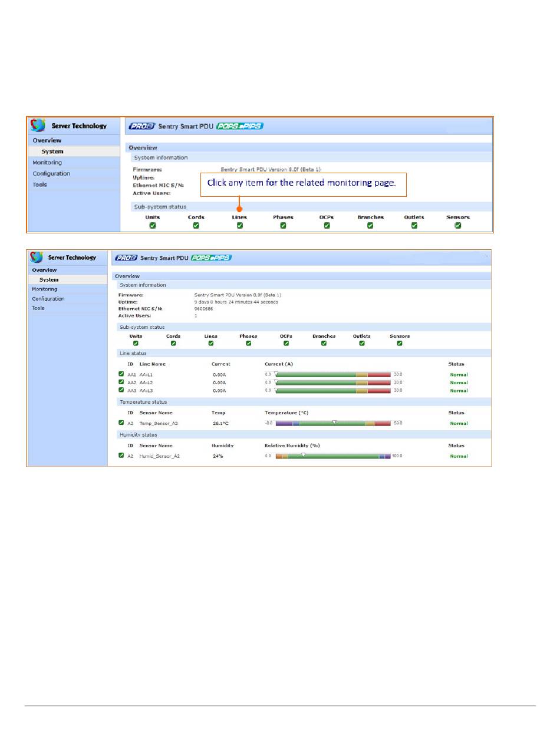The image size is (560, 739).
Task: Click status check icon beside AA2 line
Action: pyautogui.click(x=121, y=382)
